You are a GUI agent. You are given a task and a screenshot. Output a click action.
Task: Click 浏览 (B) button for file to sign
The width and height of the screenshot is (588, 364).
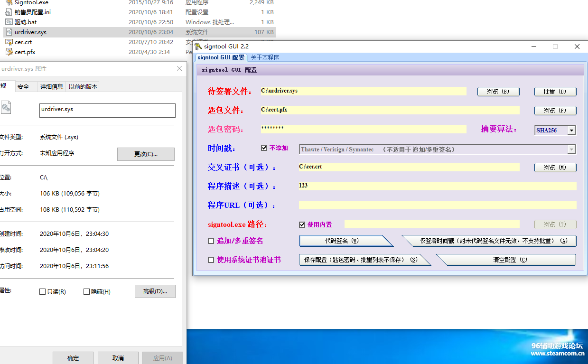(x=498, y=92)
